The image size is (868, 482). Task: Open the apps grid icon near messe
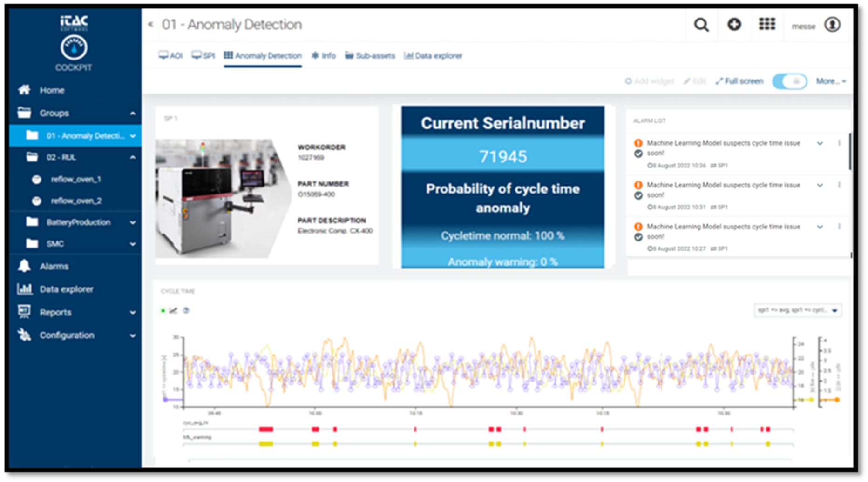point(766,25)
